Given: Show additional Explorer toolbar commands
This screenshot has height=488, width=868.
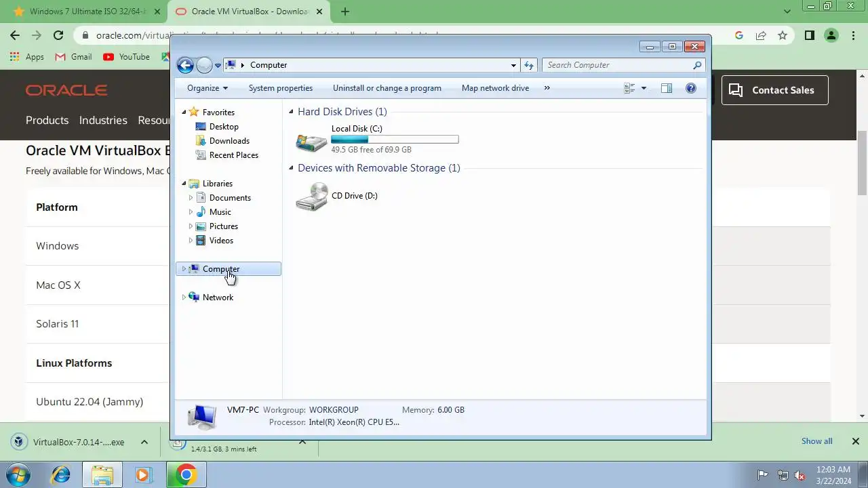Looking at the screenshot, I should 547,88.
